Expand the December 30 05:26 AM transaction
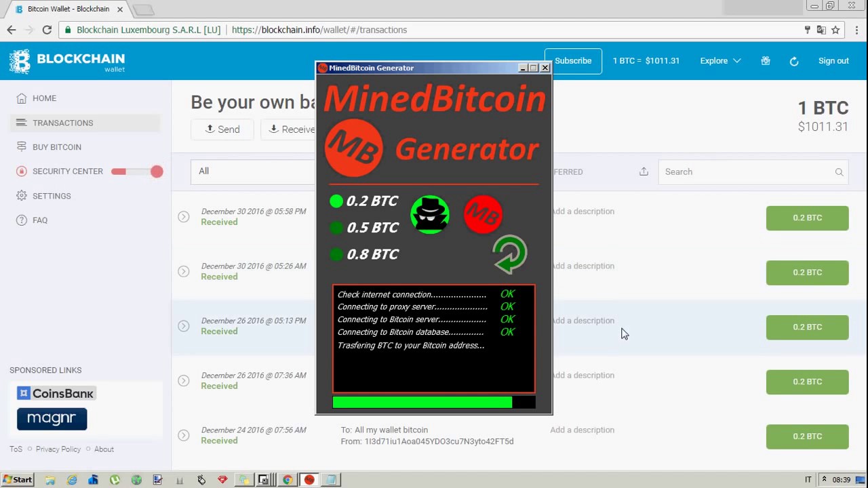 183,271
